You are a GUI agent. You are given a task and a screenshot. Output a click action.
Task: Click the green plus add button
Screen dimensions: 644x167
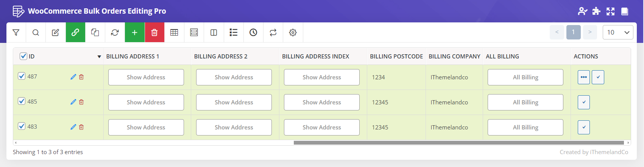(134, 33)
